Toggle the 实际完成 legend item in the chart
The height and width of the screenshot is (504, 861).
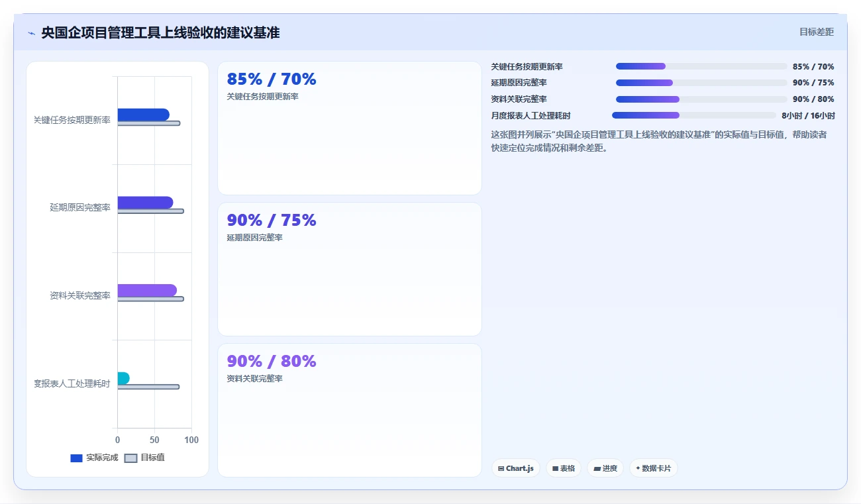coord(94,458)
